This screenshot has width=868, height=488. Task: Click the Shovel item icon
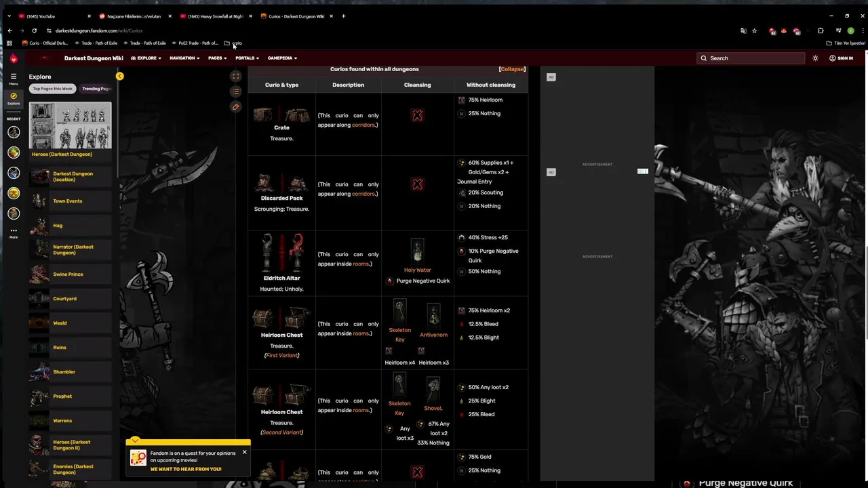(433, 390)
